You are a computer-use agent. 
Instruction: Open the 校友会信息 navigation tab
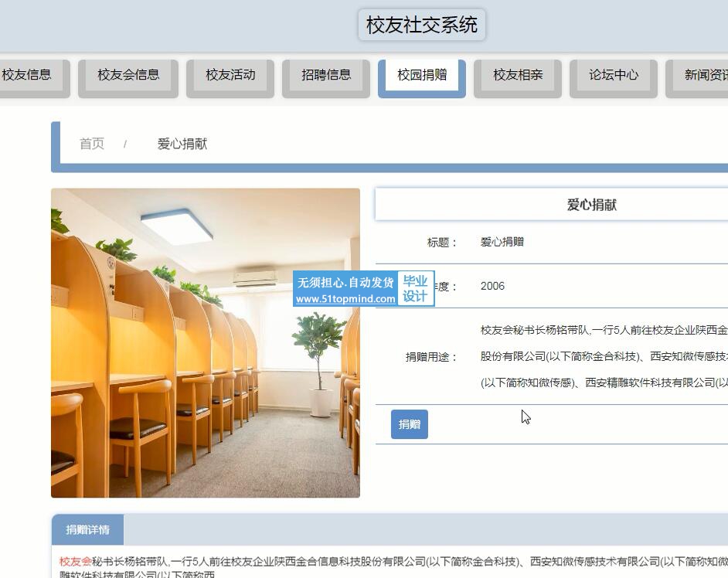(x=128, y=78)
